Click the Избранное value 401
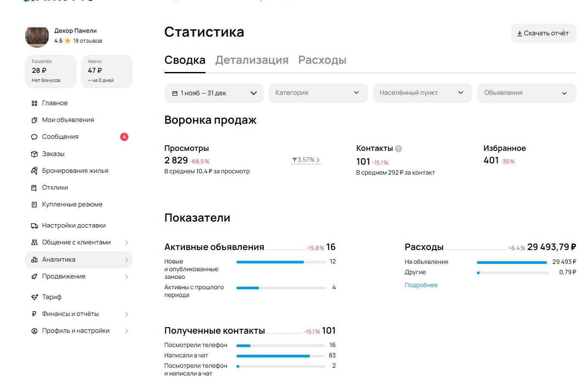 click(491, 160)
